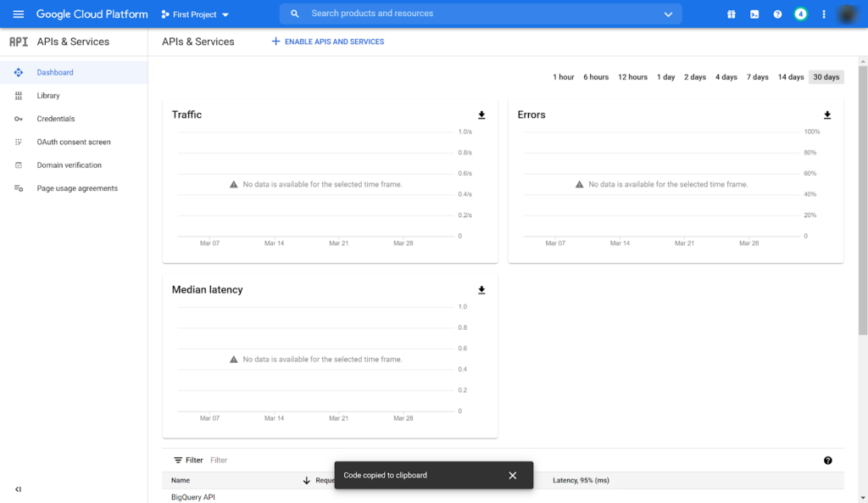The width and height of the screenshot is (868, 503).
Task: Open the table help icon
Action: (827, 461)
